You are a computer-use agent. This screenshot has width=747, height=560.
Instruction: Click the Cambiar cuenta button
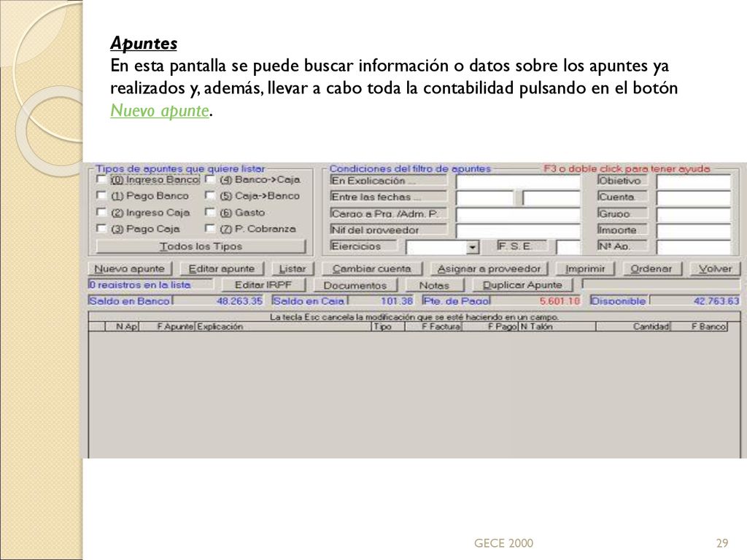(371, 268)
